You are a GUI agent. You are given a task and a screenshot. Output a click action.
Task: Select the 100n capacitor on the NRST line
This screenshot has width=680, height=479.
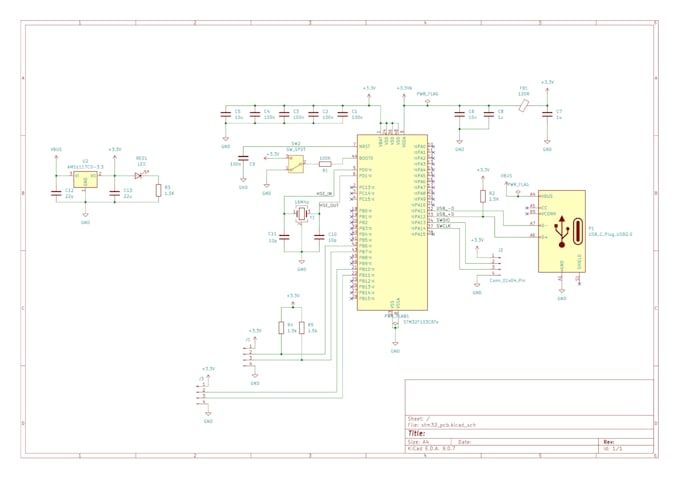pyautogui.click(x=243, y=158)
